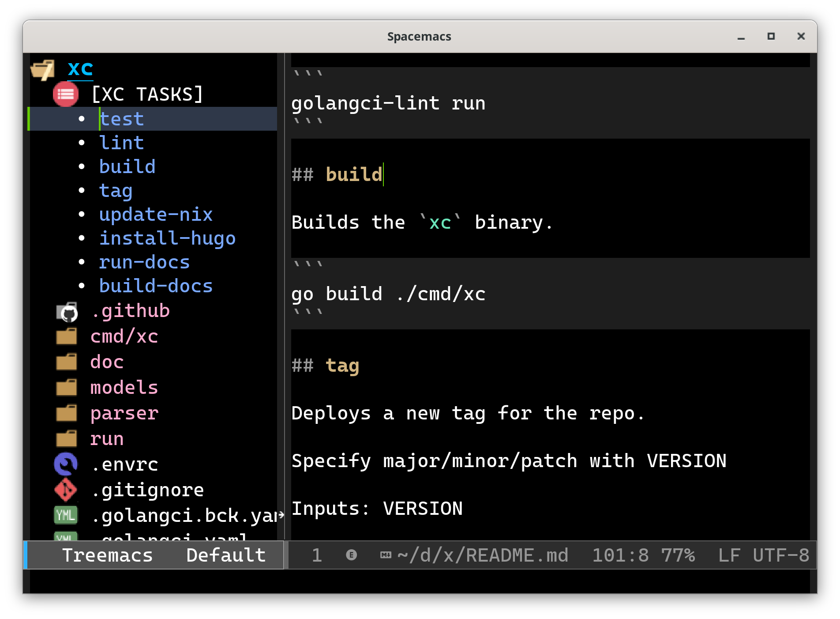The image size is (840, 619).
Task: Click the UTF-8 encoding indicator
Action: (781, 555)
